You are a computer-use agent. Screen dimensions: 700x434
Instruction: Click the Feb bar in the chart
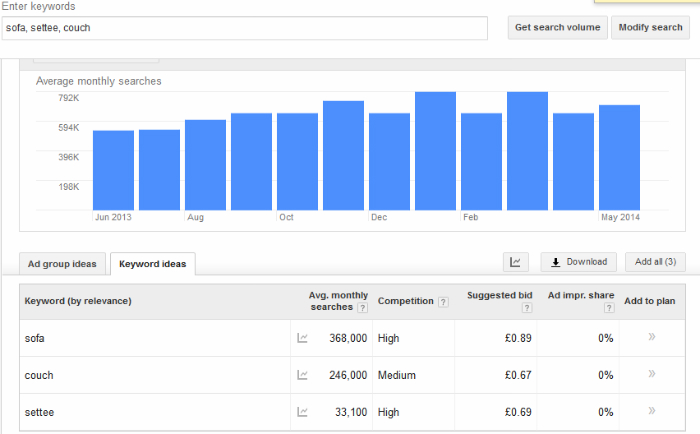tap(481, 161)
